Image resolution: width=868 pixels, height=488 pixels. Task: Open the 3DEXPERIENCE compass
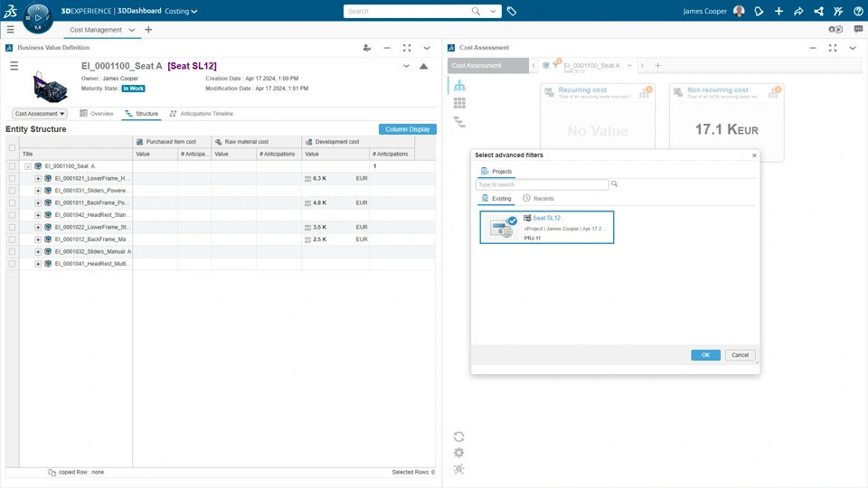click(38, 17)
